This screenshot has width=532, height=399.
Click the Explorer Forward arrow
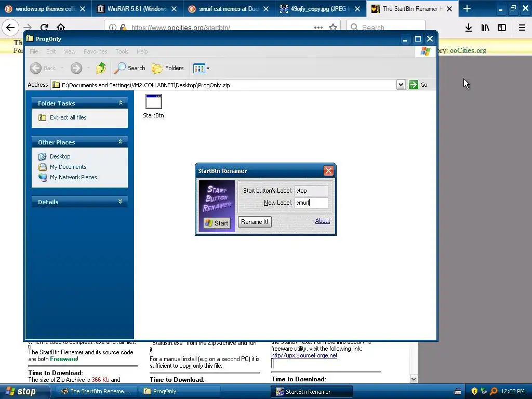point(76,68)
